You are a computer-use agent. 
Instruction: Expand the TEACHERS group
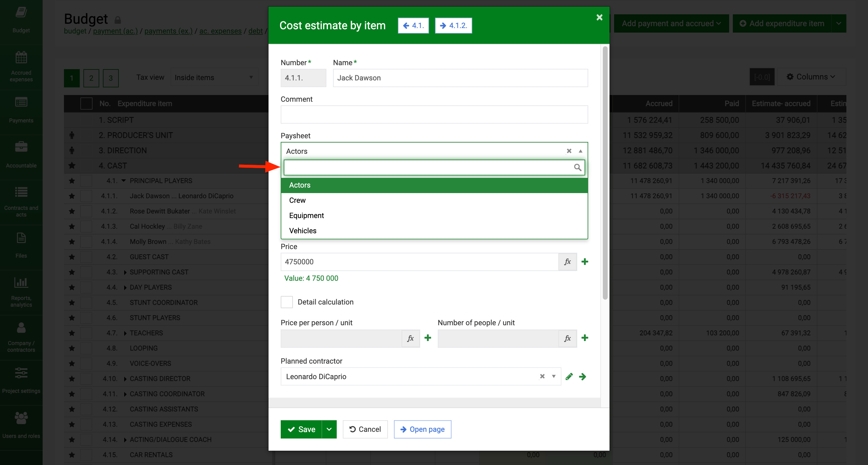[125, 333]
